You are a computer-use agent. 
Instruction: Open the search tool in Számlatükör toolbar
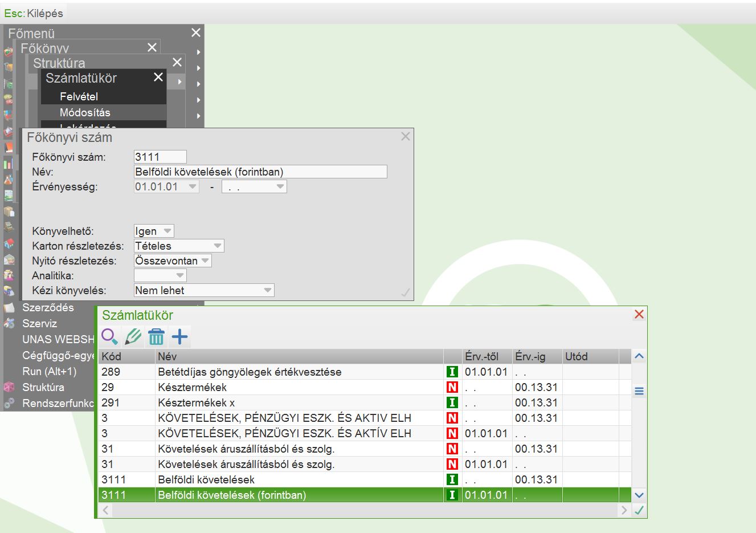point(109,336)
